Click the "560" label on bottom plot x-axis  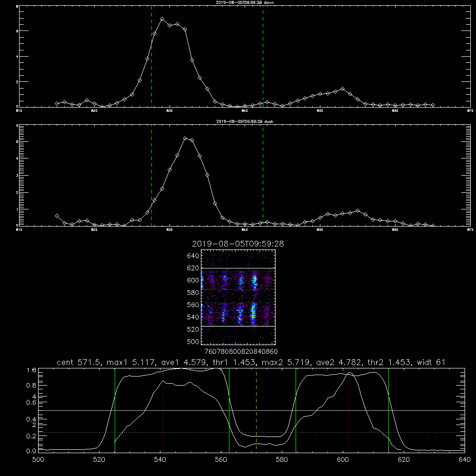pos(221,459)
